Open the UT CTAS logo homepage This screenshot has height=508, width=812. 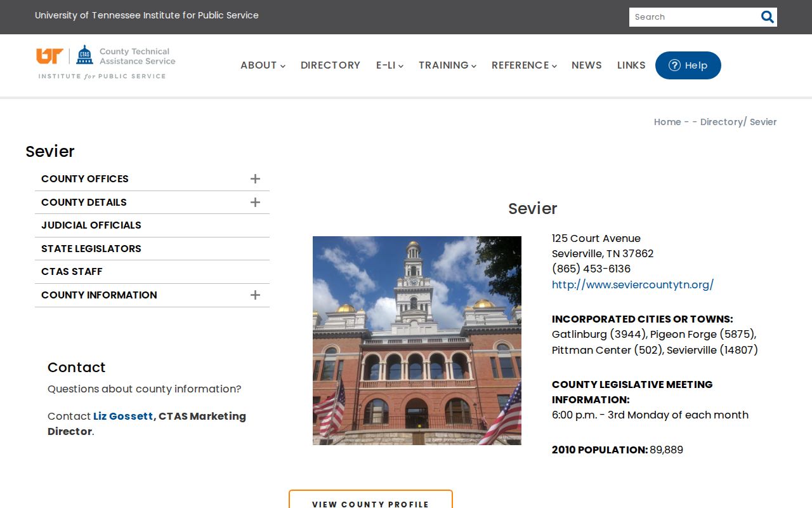pos(105,62)
